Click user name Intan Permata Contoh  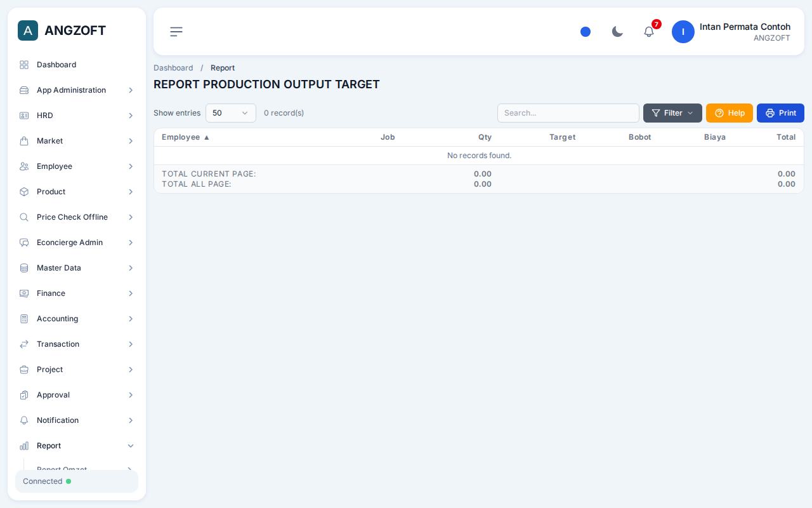[x=745, y=27]
